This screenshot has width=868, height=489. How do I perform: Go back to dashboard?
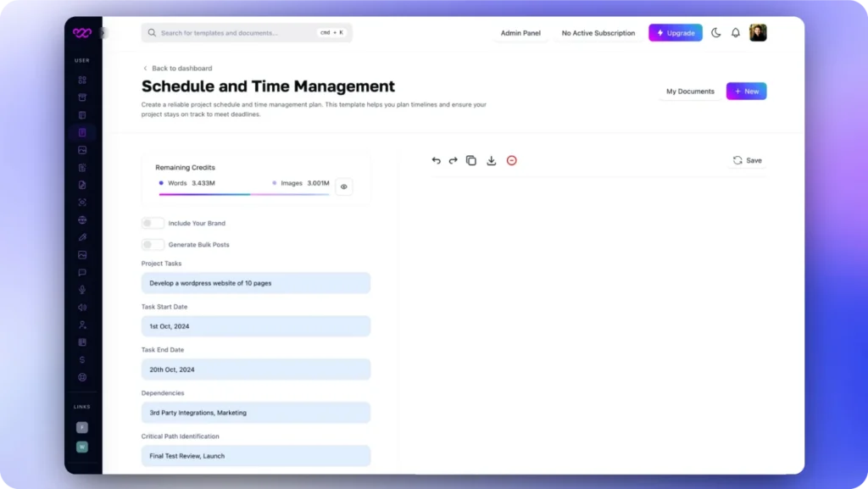(x=177, y=68)
